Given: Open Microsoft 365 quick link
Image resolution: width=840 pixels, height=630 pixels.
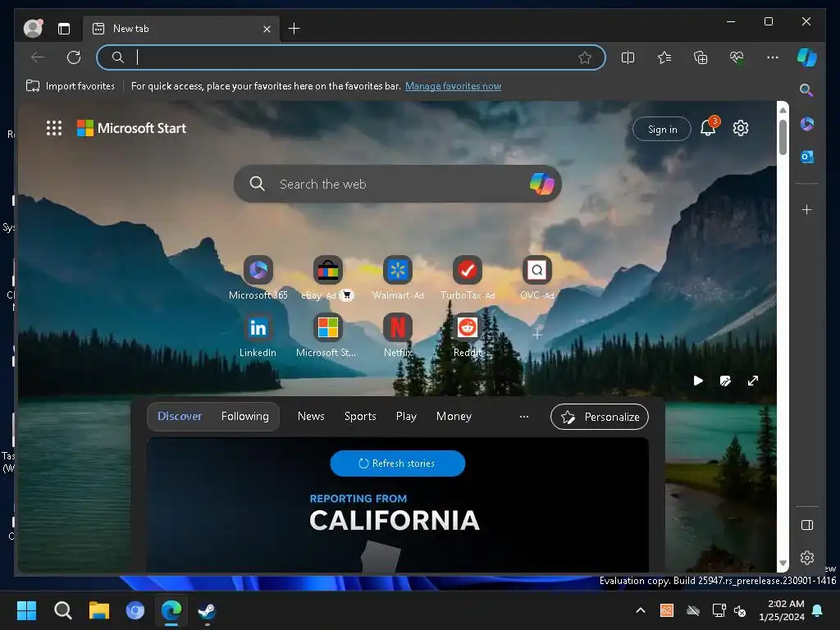Looking at the screenshot, I should coord(258,278).
